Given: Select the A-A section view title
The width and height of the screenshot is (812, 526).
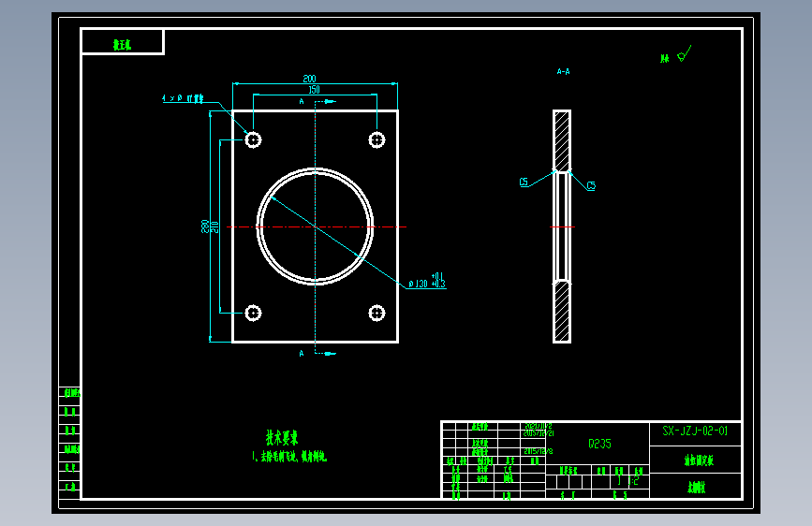Looking at the screenshot, I should [564, 71].
